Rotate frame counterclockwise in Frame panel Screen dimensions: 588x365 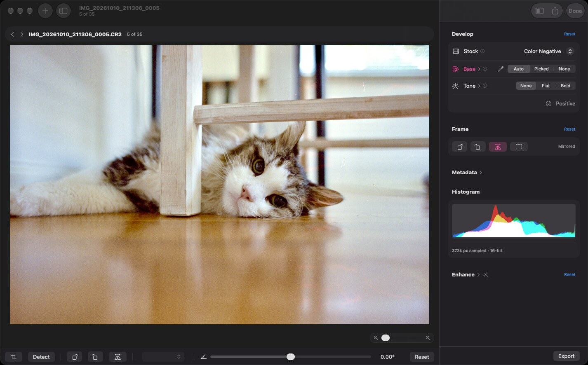(478, 147)
